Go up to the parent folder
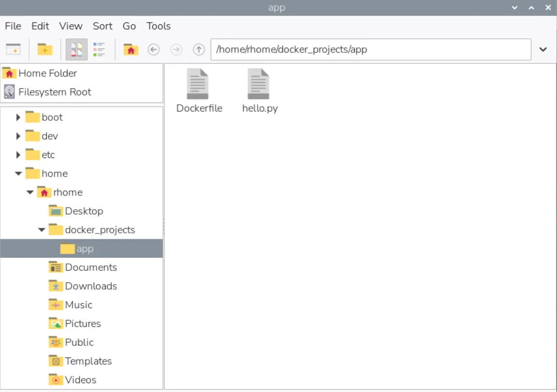The width and height of the screenshot is (557, 392). (199, 49)
